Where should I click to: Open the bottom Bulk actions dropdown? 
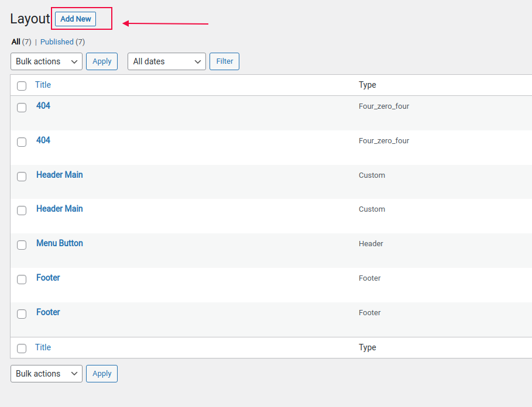pyautogui.click(x=46, y=374)
